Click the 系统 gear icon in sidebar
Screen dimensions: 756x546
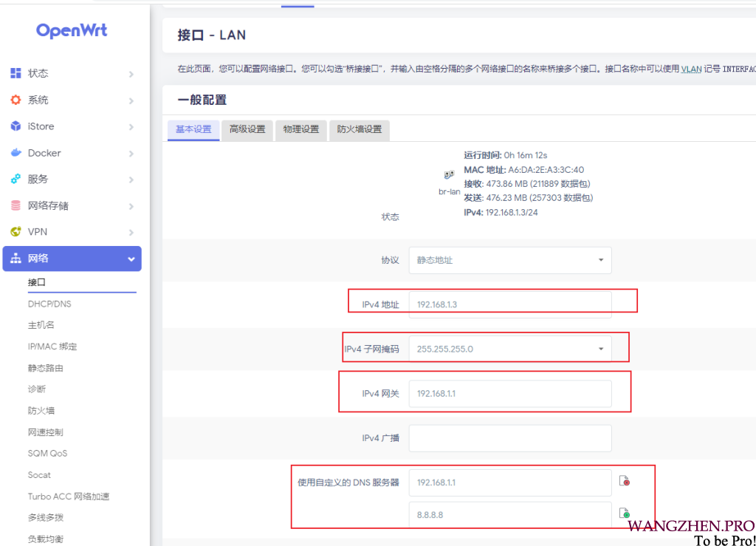point(16,100)
